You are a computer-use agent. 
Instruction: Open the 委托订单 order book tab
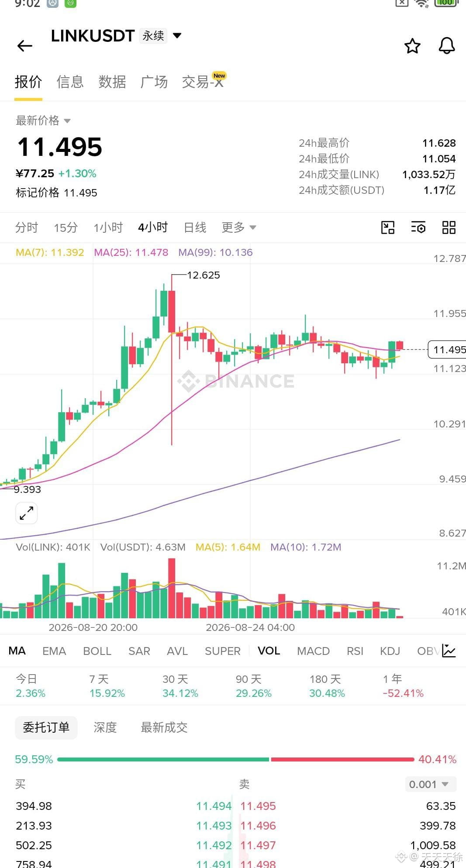point(46,727)
